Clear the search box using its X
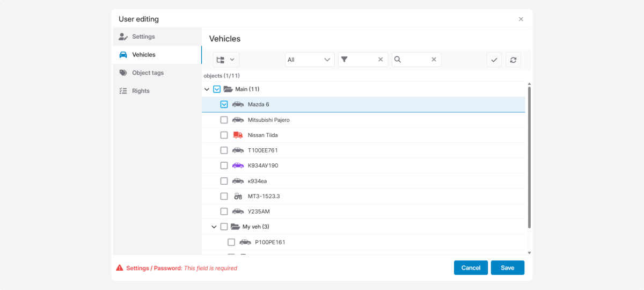Screen dimensions: 644x290 click(434, 60)
